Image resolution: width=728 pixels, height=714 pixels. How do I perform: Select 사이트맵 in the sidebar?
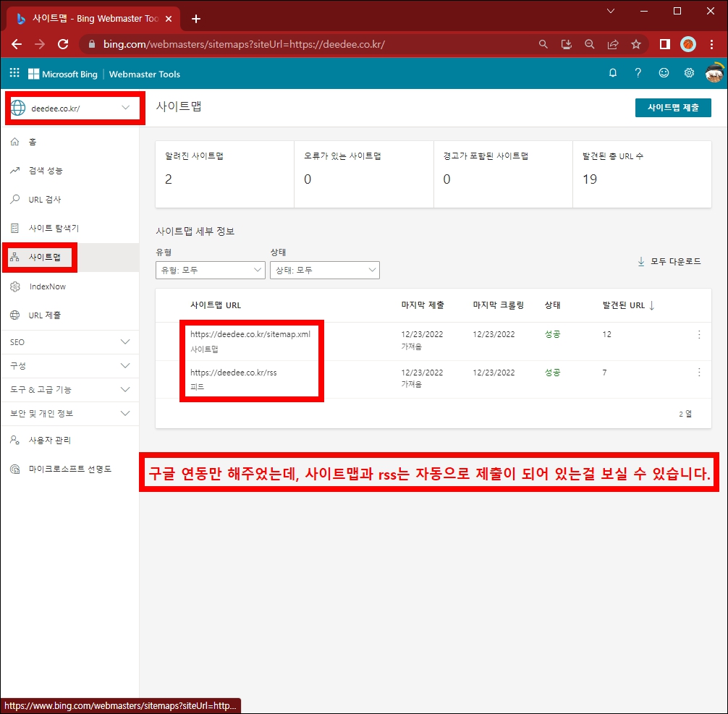[70, 258]
